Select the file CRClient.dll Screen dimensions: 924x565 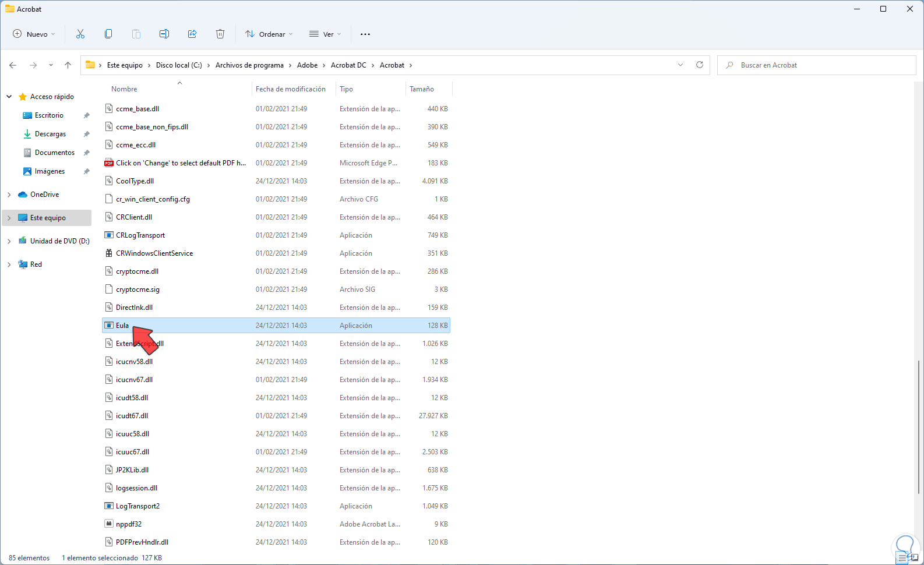[x=276, y=217]
